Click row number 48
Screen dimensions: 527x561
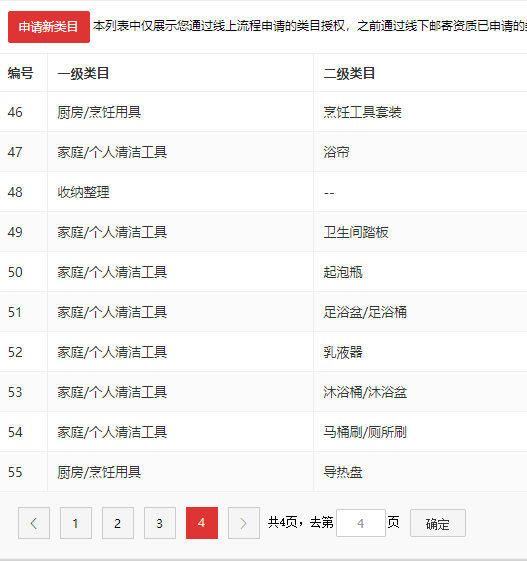pos(15,192)
